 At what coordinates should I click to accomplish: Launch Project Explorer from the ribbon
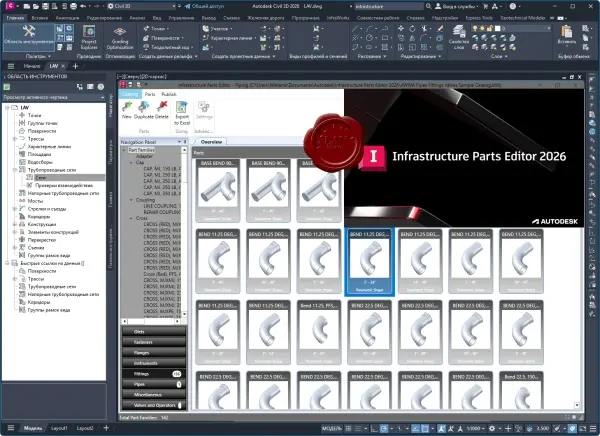pyautogui.click(x=89, y=38)
